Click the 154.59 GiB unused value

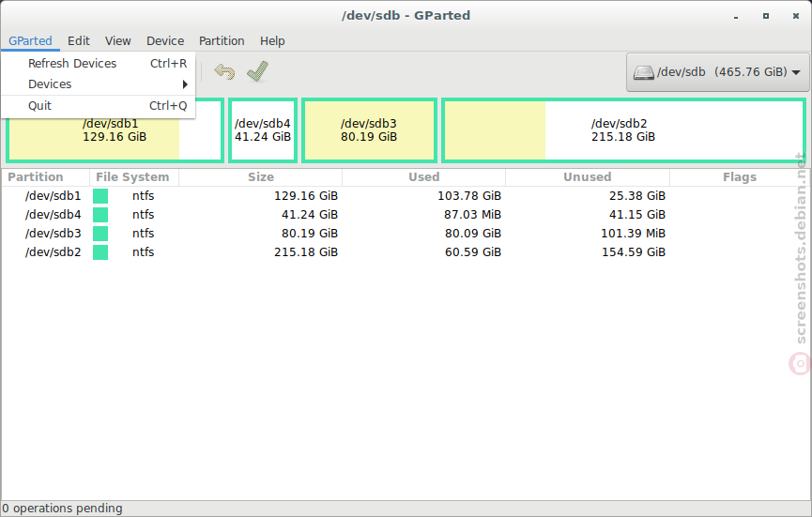click(634, 252)
